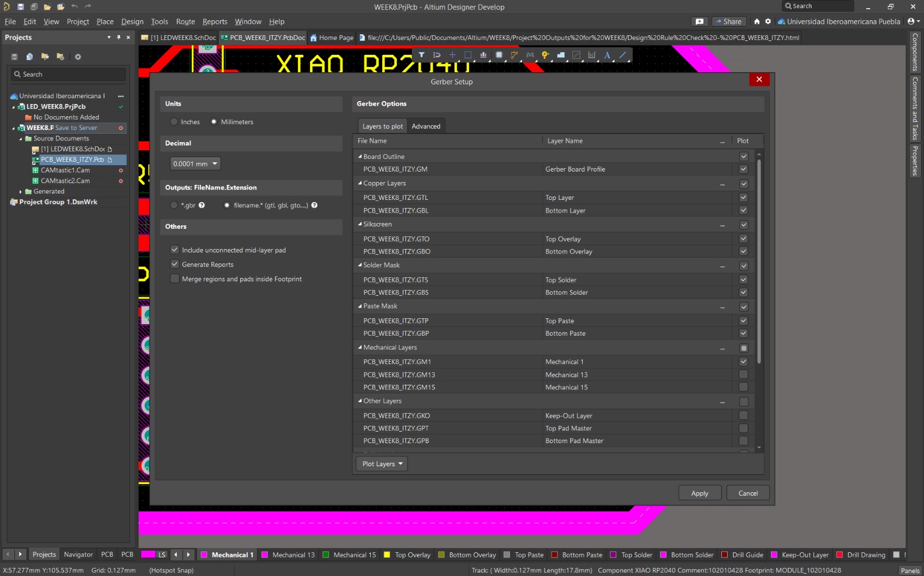The height and width of the screenshot is (576, 924).
Task: Click the Apply button in Gerber Setup
Action: coord(700,493)
